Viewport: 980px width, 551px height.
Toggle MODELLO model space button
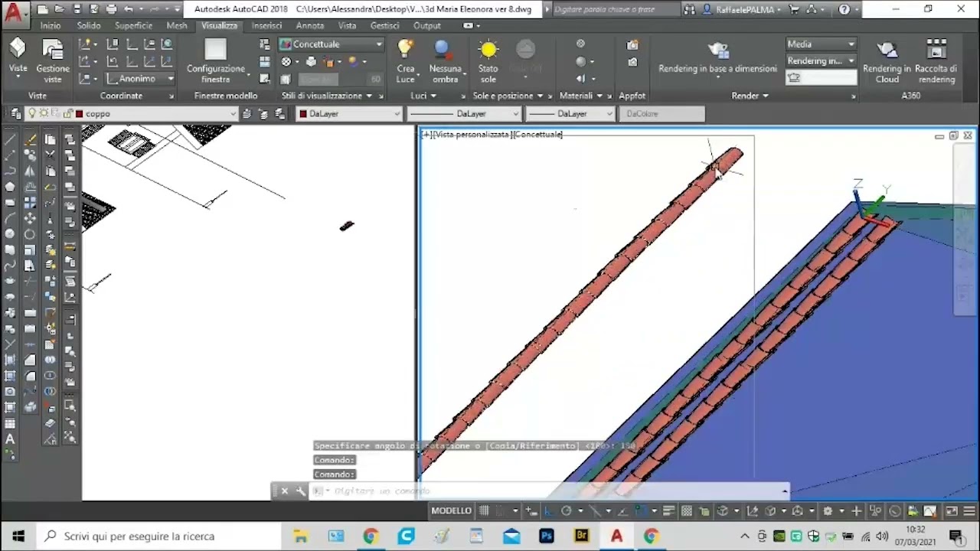451,510
